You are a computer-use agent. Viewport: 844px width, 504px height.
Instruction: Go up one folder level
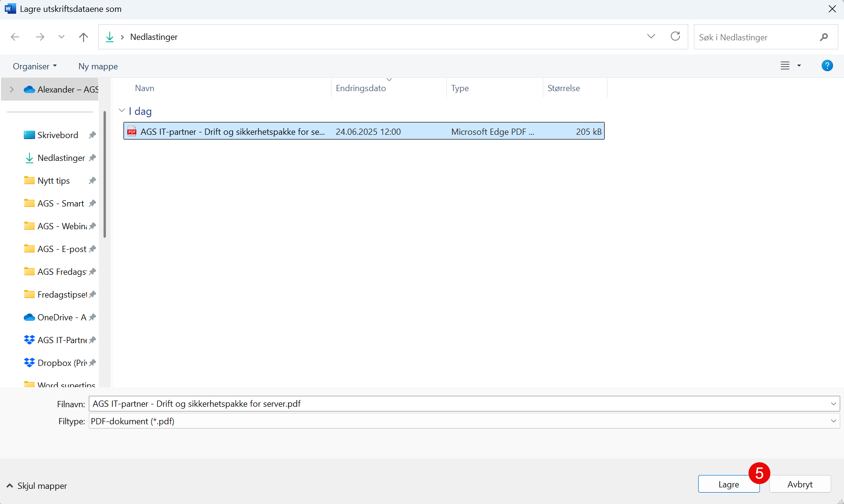[84, 37]
